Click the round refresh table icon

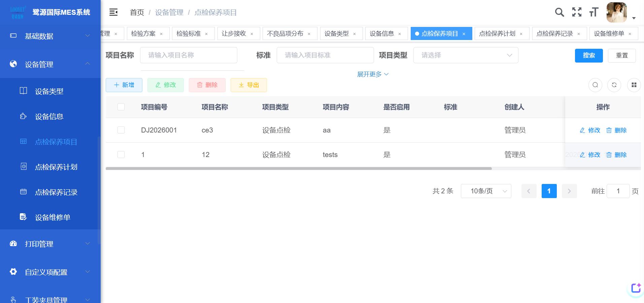(x=614, y=85)
